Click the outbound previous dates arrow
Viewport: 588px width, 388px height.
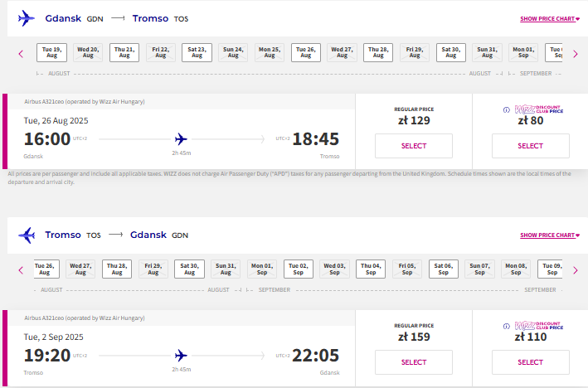(21, 54)
